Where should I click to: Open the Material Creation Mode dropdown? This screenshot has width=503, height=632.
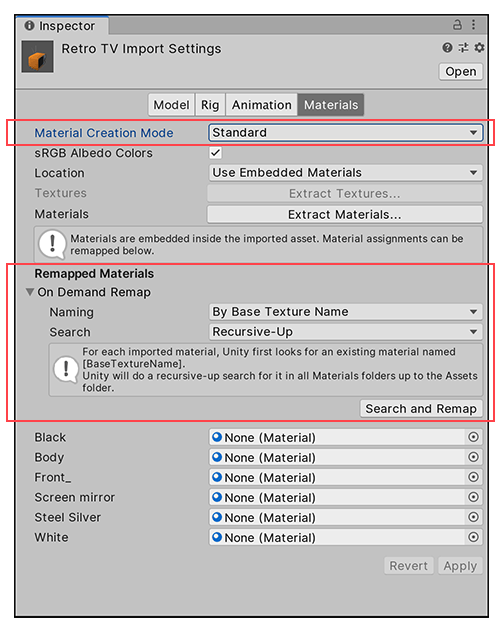(x=345, y=133)
